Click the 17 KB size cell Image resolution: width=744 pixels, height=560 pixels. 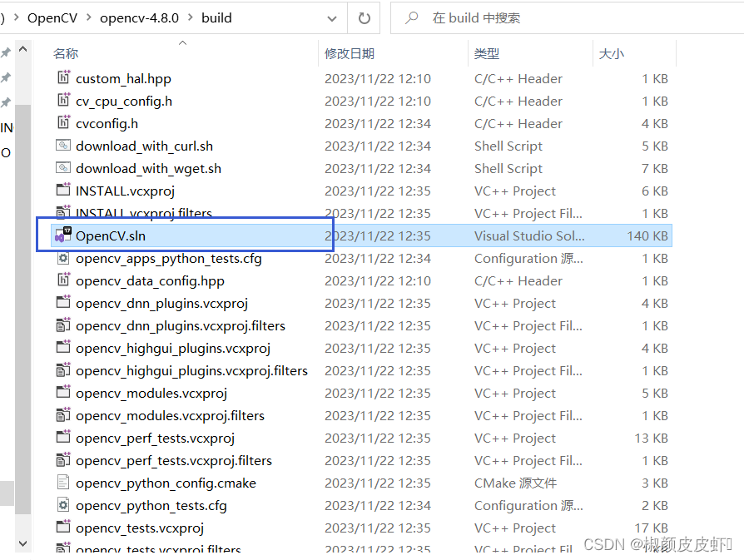point(651,528)
